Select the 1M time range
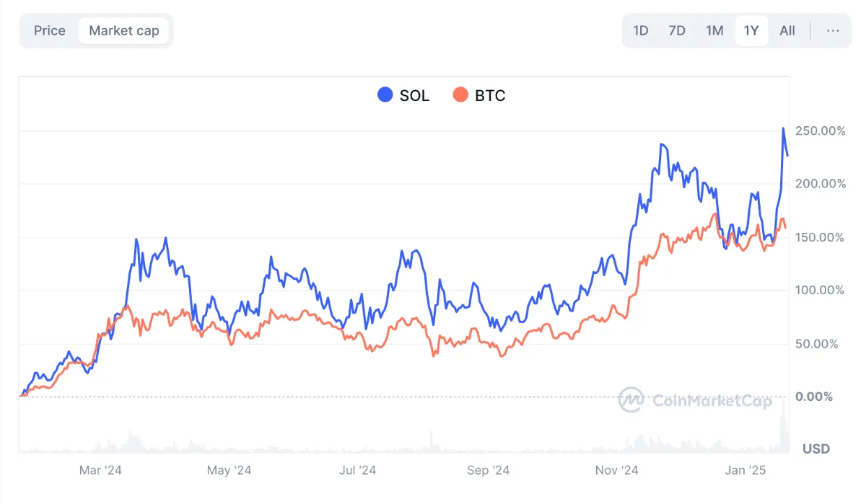Image resolution: width=866 pixels, height=504 pixels. (x=714, y=31)
